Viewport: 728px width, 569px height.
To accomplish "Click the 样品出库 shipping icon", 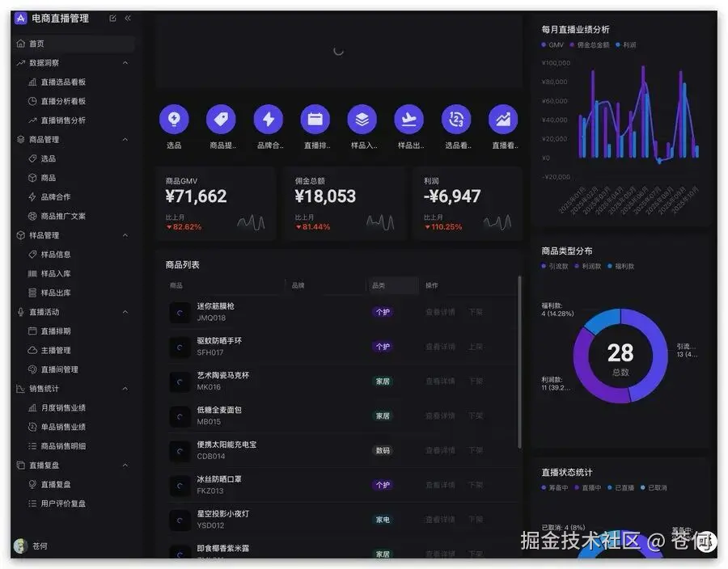I will coord(408,118).
